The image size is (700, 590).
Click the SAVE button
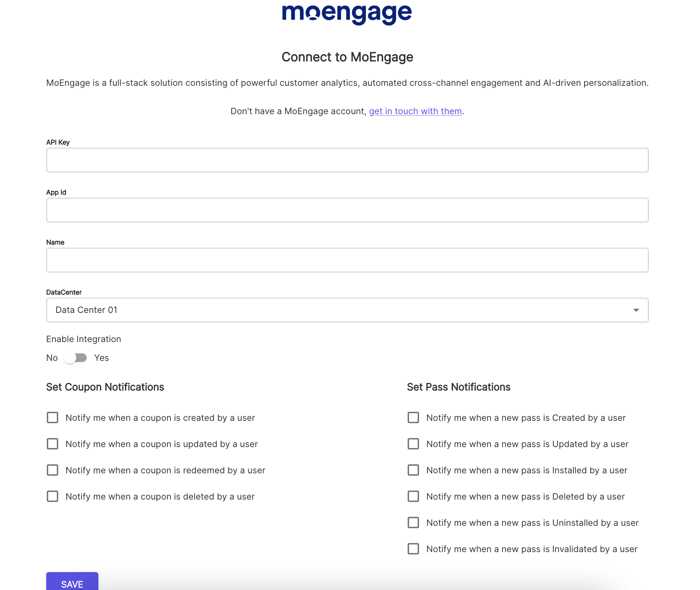tap(72, 582)
